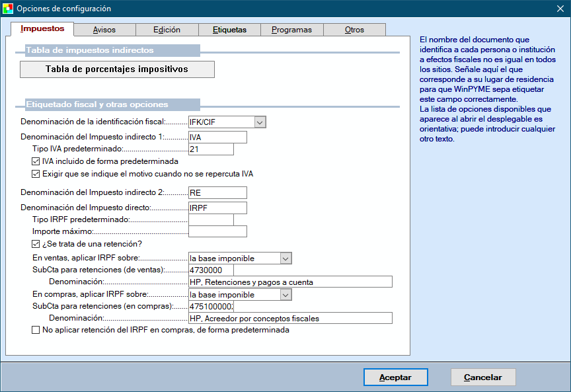Toggle the ¿Se trata de una retención? checkbox
The image size is (571, 392).
[x=36, y=245]
